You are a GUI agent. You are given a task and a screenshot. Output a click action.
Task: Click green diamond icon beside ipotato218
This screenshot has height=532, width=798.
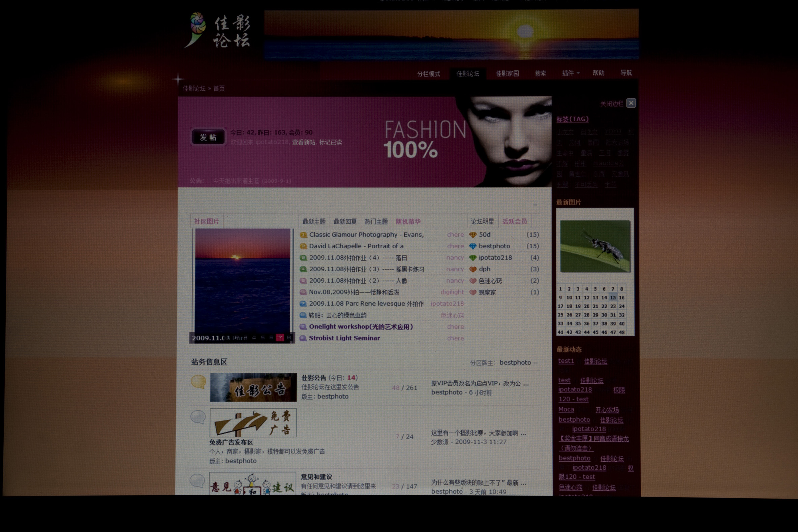coord(472,258)
